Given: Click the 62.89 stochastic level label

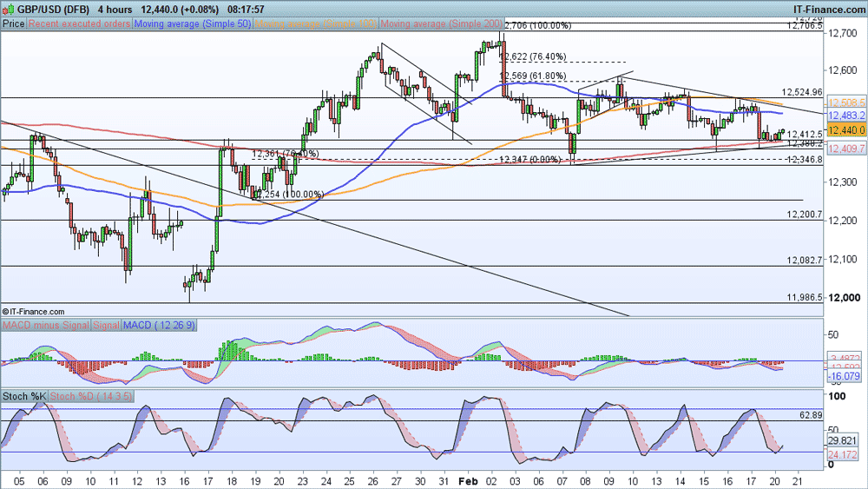Looking at the screenshot, I should pyautogui.click(x=811, y=415).
